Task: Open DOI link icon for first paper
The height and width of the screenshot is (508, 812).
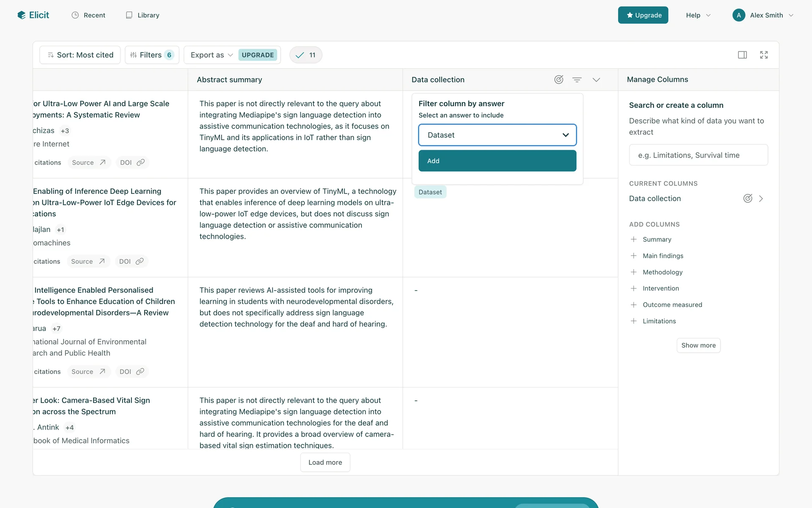Action: coord(140,163)
